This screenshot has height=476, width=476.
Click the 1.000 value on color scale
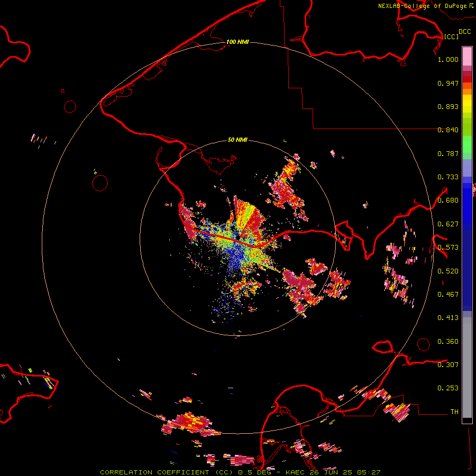[448, 59]
